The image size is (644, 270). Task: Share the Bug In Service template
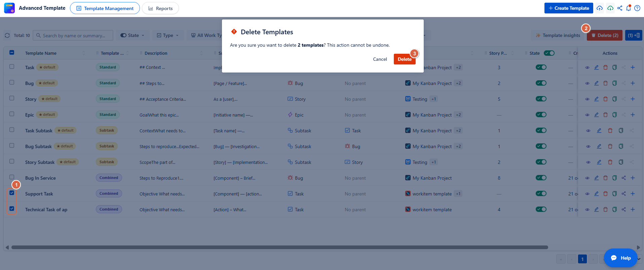click(623, 178)
